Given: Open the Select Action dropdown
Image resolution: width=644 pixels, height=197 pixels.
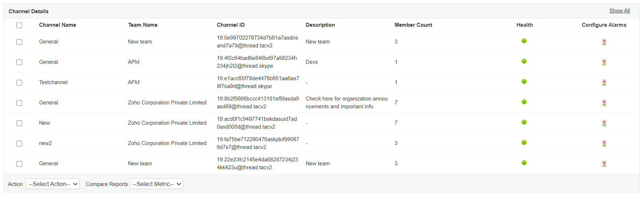Looking at the screenshot, I should (x=52, y=184).
